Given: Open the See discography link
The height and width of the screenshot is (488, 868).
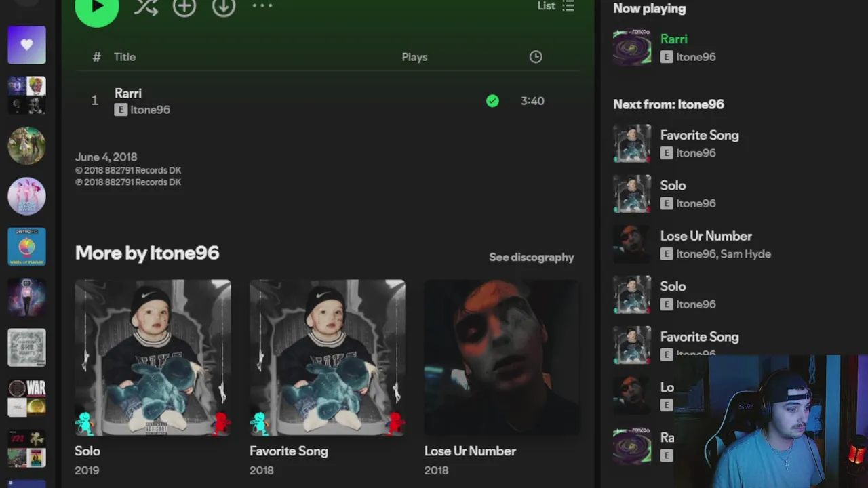Looking at the screenshot, I should pos(532,257).
